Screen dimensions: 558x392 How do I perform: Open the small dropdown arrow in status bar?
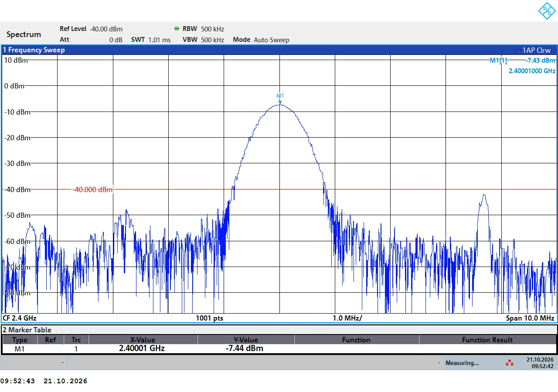coord(62,363)
